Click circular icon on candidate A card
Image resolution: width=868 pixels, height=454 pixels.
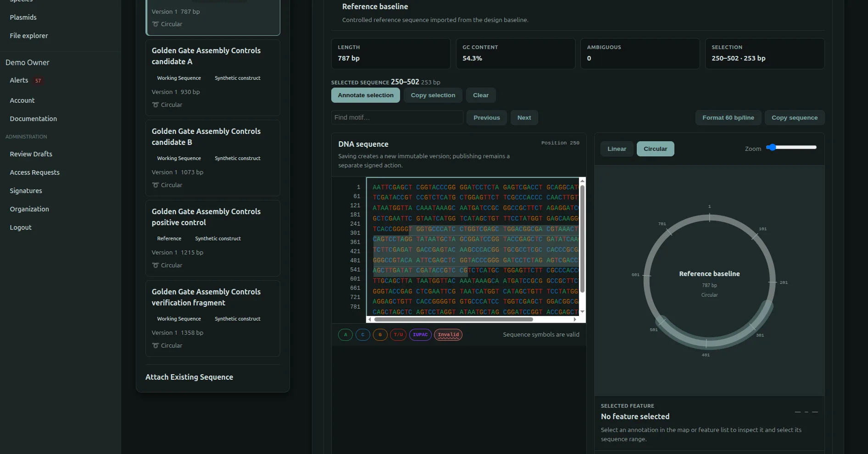pyautogui.click(x=156, y=105)
